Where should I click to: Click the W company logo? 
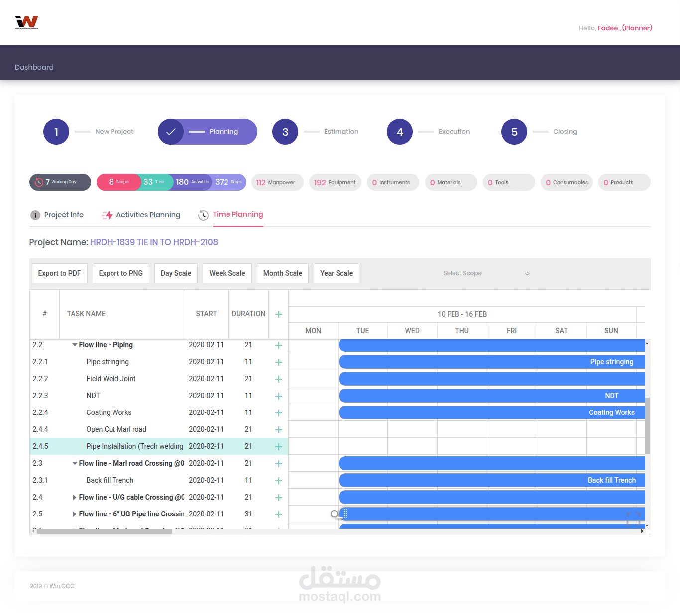coord(27,22)
